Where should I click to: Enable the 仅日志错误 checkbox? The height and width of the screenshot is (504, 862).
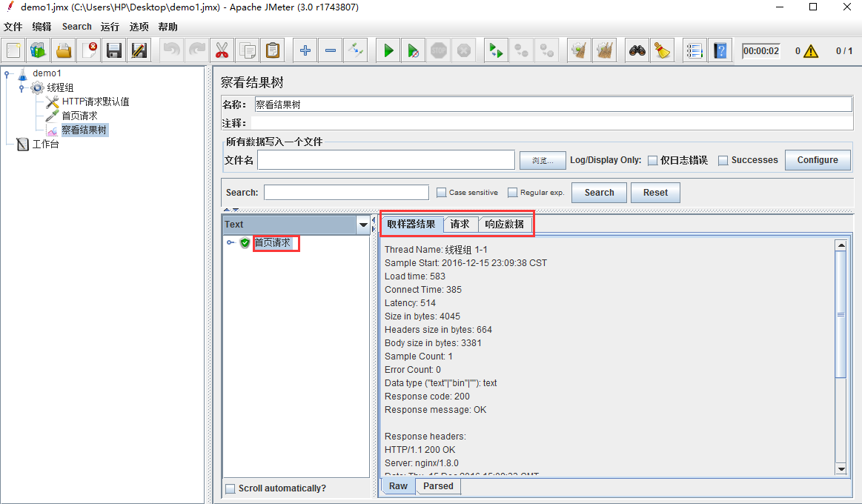(x=652, y=161)
